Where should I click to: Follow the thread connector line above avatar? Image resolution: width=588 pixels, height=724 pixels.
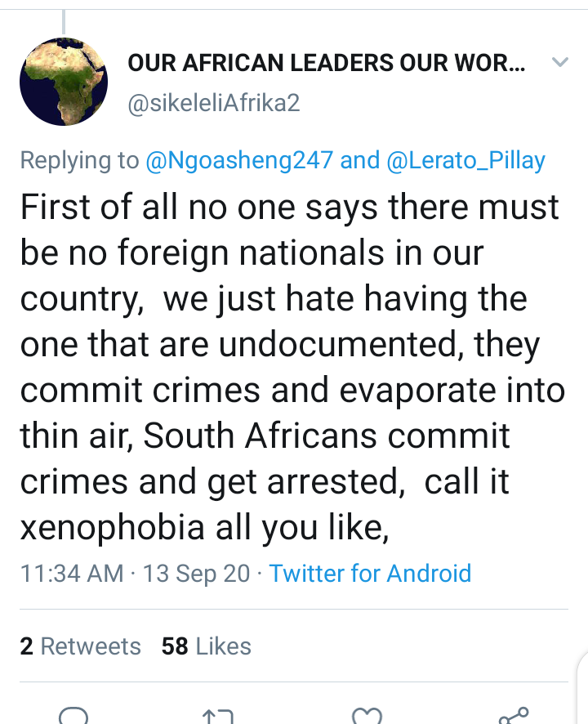point(64,21)
